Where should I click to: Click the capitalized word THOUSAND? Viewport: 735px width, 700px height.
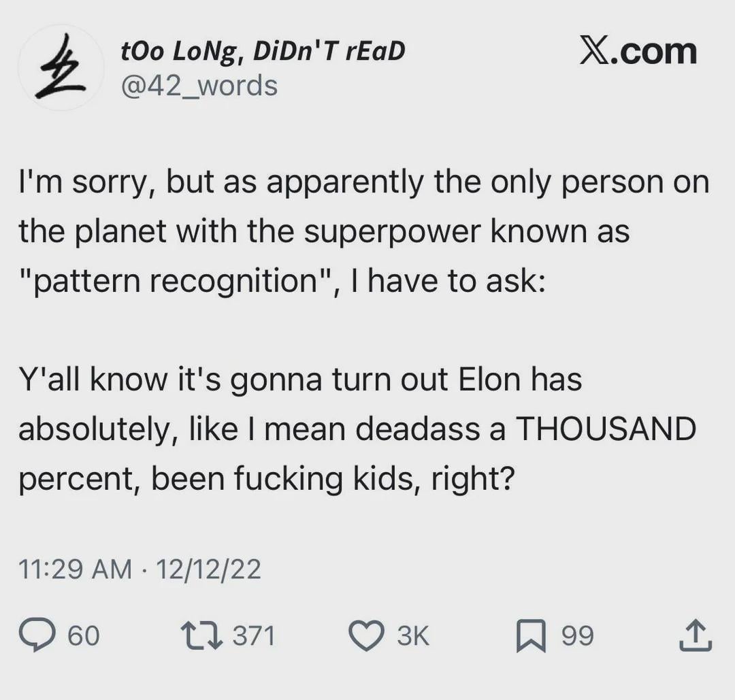point(606,429)
